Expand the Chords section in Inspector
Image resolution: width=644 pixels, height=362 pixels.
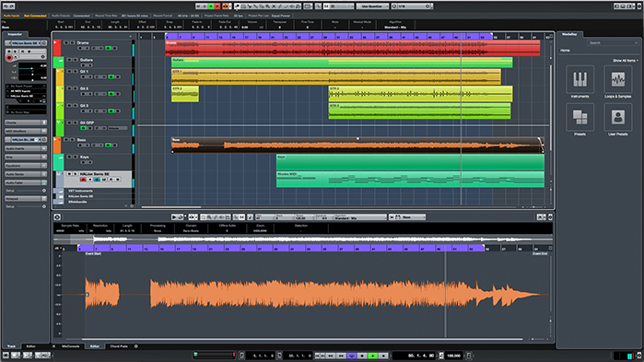point(26,123)
